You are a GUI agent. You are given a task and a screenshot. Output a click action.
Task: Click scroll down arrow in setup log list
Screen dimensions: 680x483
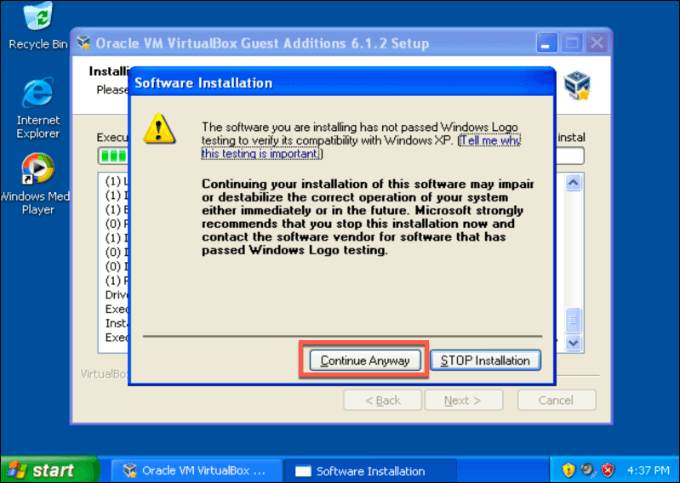click(x=573, y=343)
